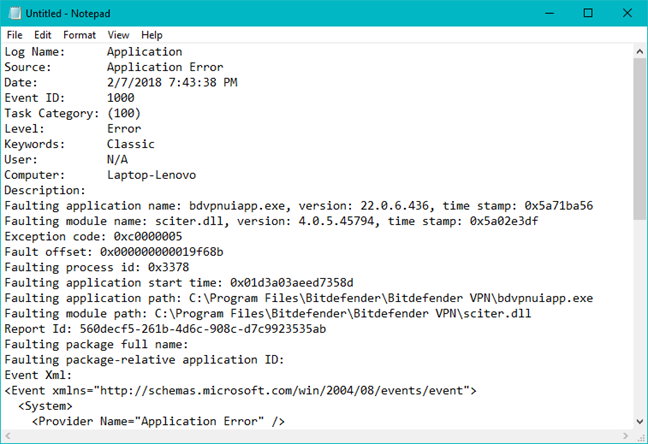
Task: Click the "<System>" XML tag
Action: click(x=45, y=406)
